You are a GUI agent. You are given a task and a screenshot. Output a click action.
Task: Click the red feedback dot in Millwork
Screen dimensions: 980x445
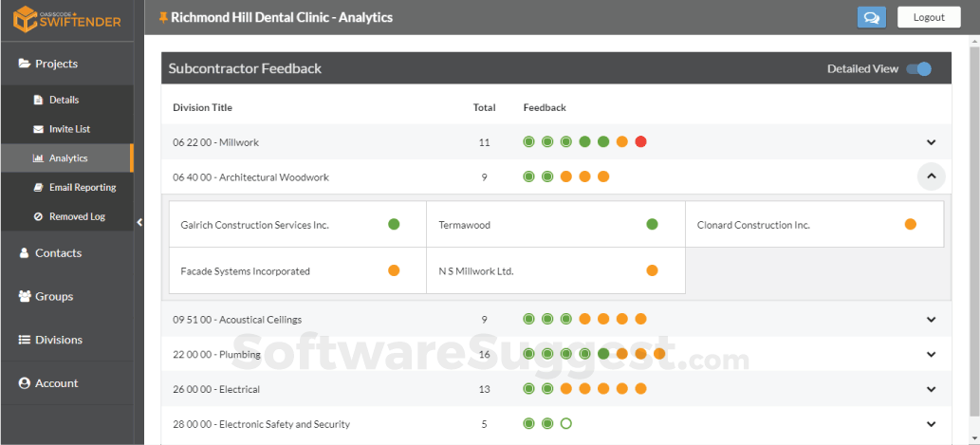640,142
